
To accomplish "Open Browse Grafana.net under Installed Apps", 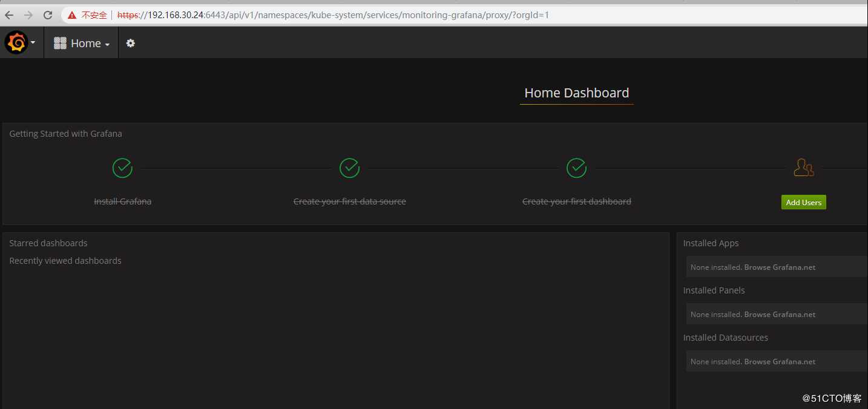I will (780, 267).
